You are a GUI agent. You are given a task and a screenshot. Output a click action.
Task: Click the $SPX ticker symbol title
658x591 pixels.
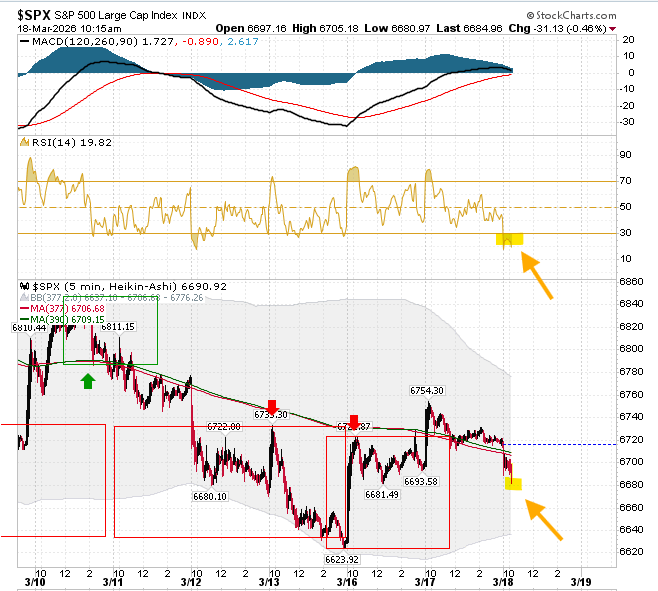click(34, 16)
